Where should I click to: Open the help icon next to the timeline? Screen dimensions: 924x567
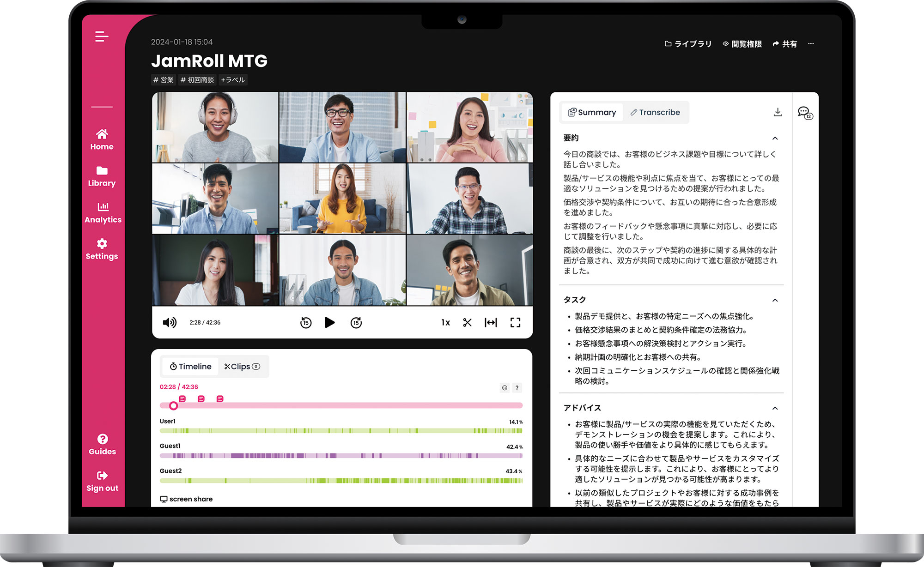517,387
